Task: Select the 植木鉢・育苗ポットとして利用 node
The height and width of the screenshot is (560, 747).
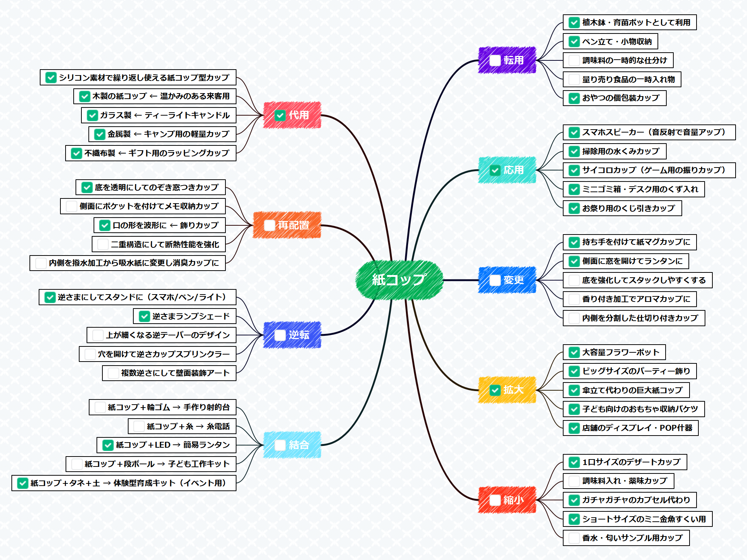Action: [636, 22]
